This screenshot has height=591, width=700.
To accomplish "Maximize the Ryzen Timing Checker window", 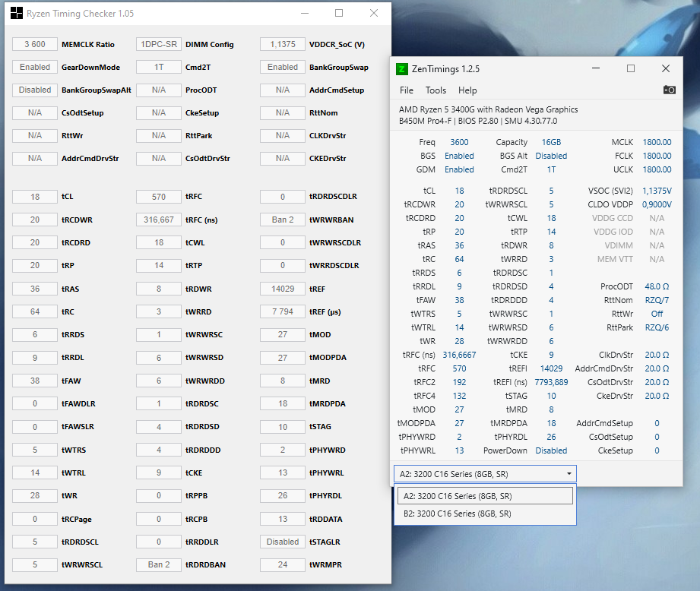I will 339,14.
